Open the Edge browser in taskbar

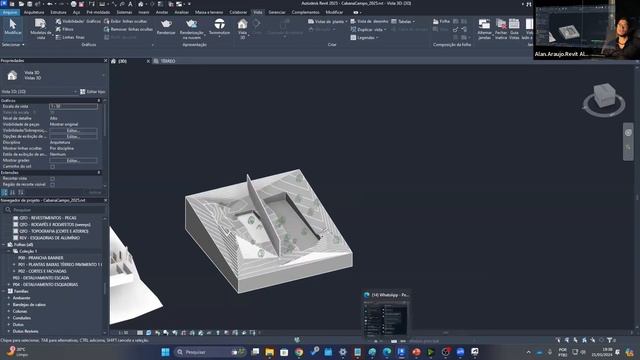387,352
